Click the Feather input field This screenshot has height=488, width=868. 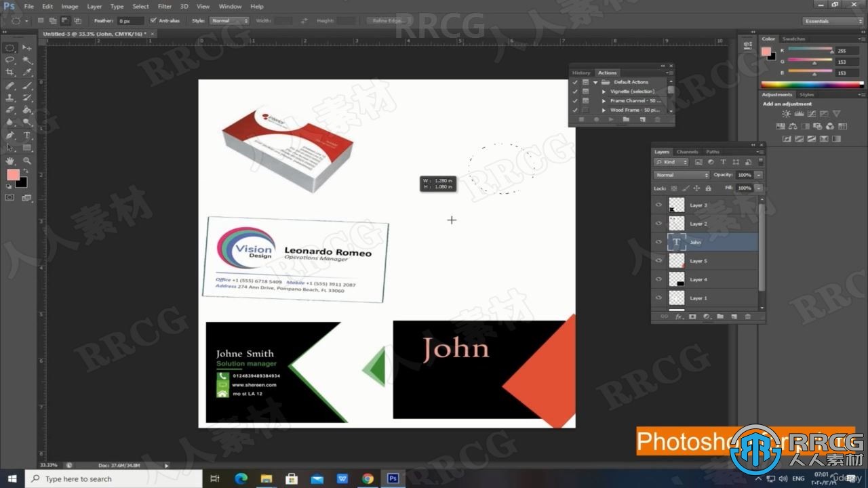point(131,21)
